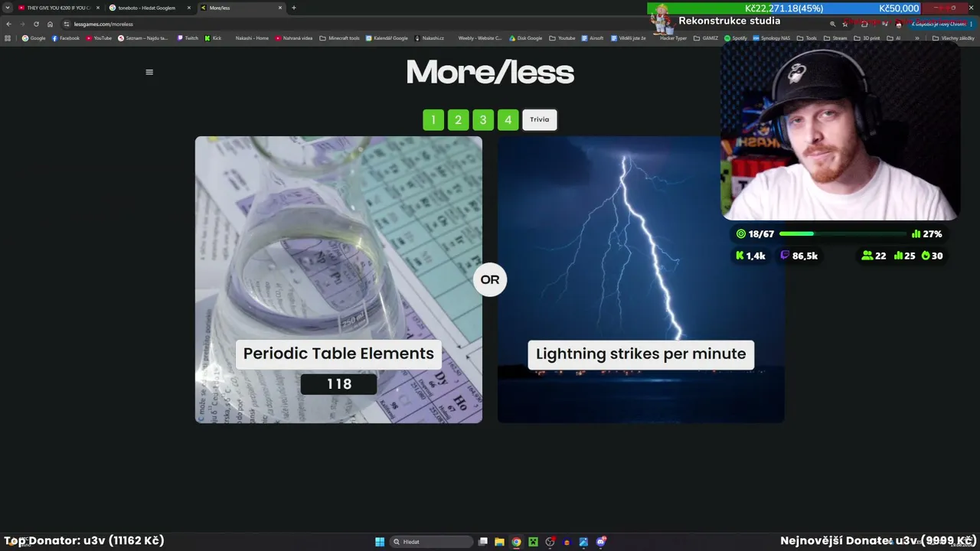Open the Airsoft bookmark
Screen dimensions: 980x551
[593, 38]
